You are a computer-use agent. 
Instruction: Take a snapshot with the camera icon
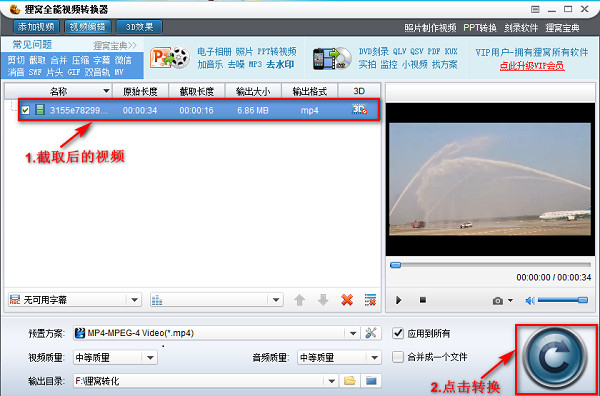[x=498, y=301]
